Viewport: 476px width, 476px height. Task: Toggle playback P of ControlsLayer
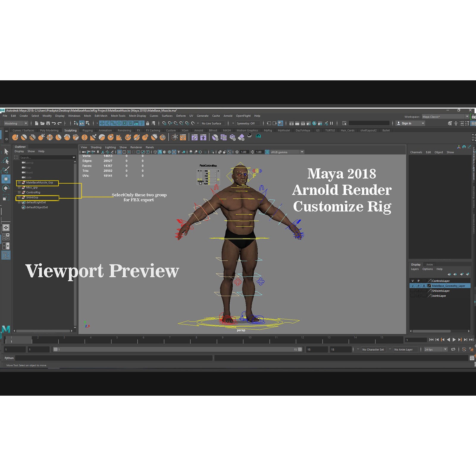(419, 281)
